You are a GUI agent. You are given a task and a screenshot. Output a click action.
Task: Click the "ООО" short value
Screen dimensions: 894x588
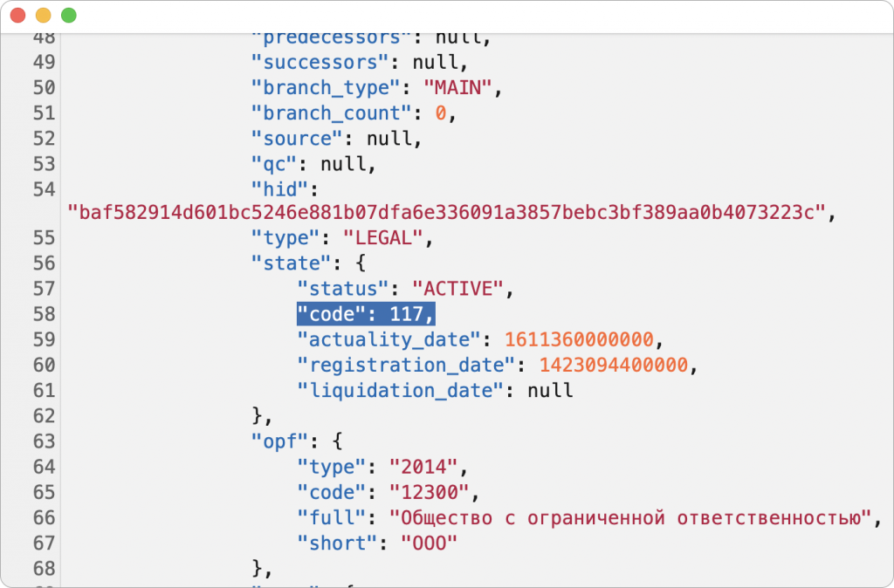click(429, 543)
